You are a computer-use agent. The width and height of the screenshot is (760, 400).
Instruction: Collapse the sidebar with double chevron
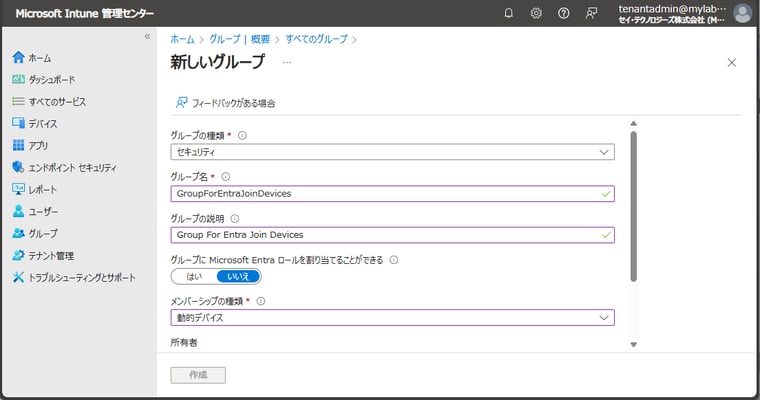point(147,37)
